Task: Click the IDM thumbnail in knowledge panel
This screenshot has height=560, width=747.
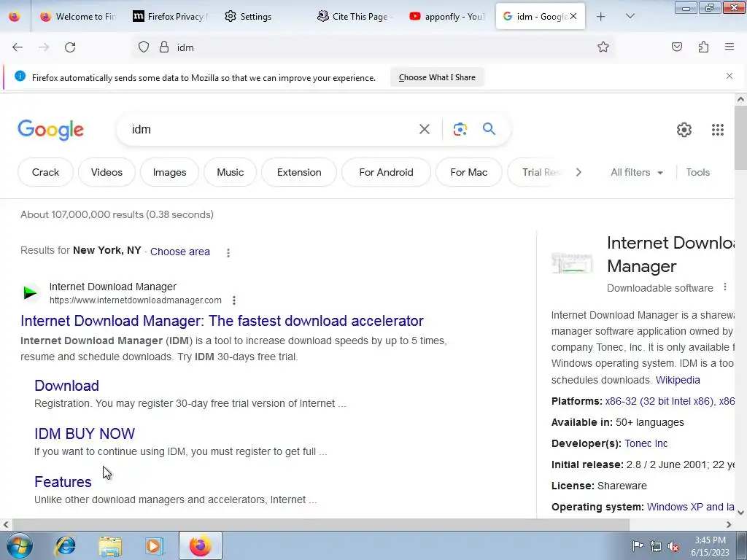Action: (x=572, y=262)
